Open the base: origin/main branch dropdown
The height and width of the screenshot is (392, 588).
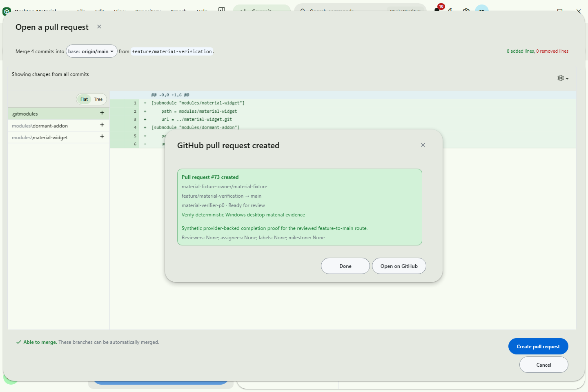pyautogui.click(x=91, y=51)
